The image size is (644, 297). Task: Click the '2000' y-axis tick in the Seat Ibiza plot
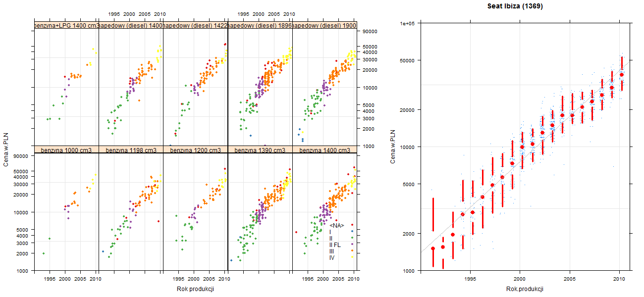click(x=409, y=234)
